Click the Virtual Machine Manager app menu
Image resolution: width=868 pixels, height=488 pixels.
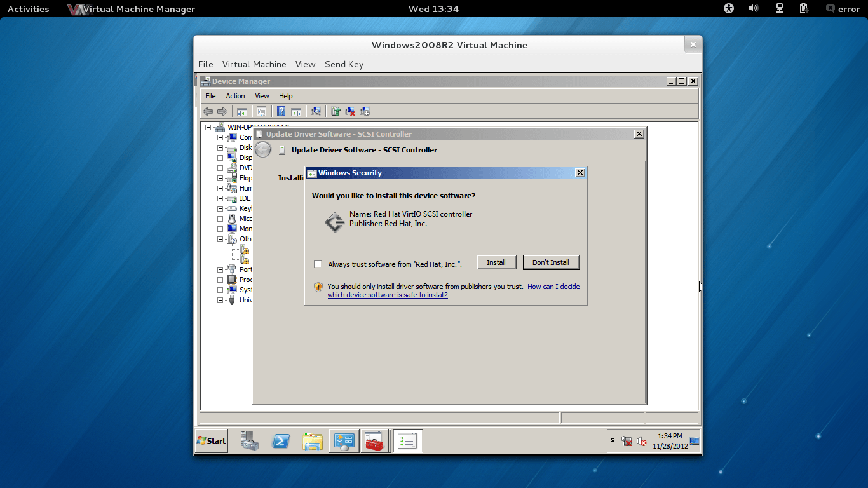click(x=132, y=9)
